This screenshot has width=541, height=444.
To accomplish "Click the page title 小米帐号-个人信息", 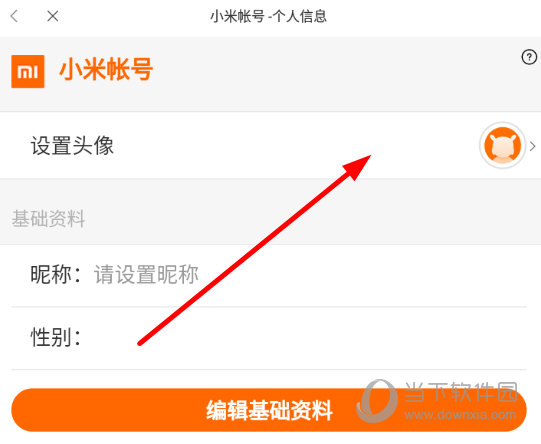I will point(268,17).
